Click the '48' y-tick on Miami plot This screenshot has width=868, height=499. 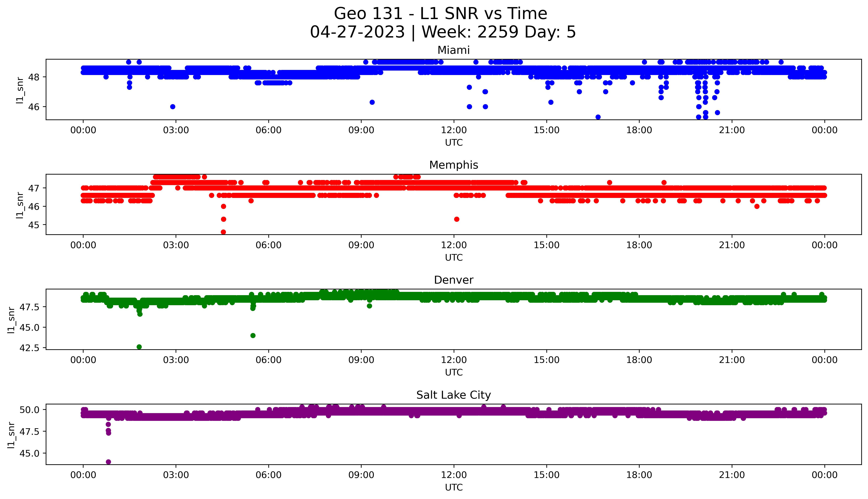34,77
